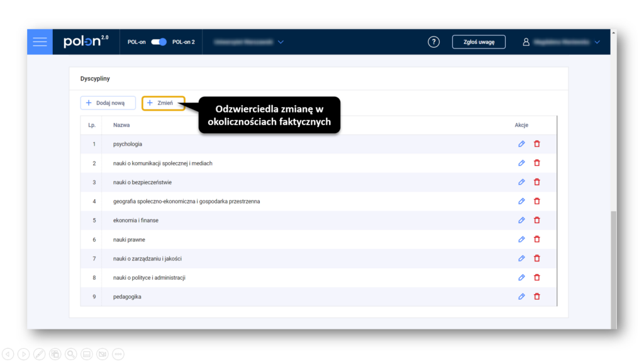Delete the psychologia row
The height and width of the screenshot is (362, 644).
coord(537,144)
